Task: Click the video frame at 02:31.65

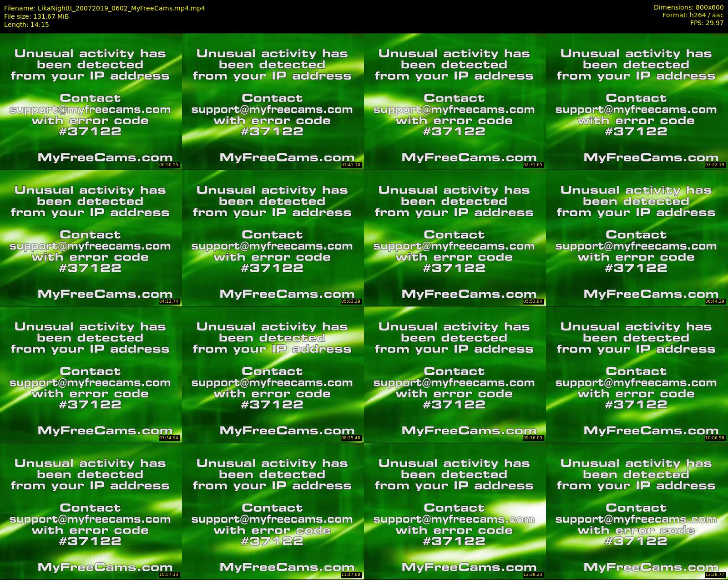Action: pos(455,102)
